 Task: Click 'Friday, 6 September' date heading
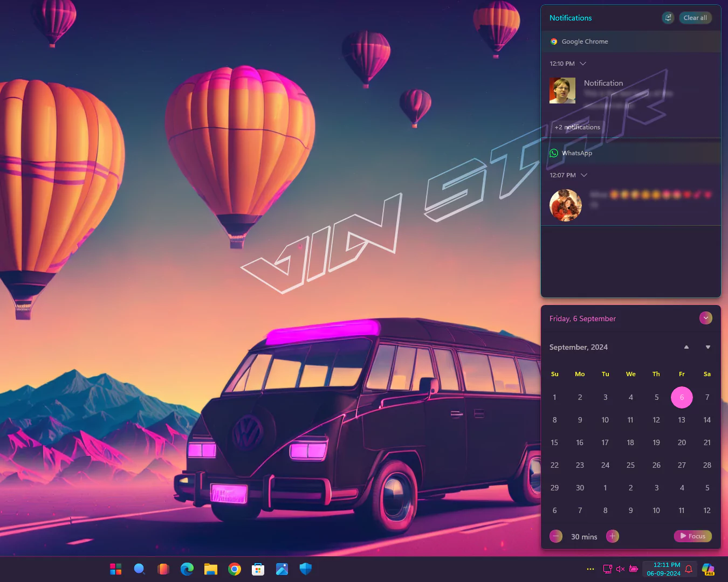582,318
